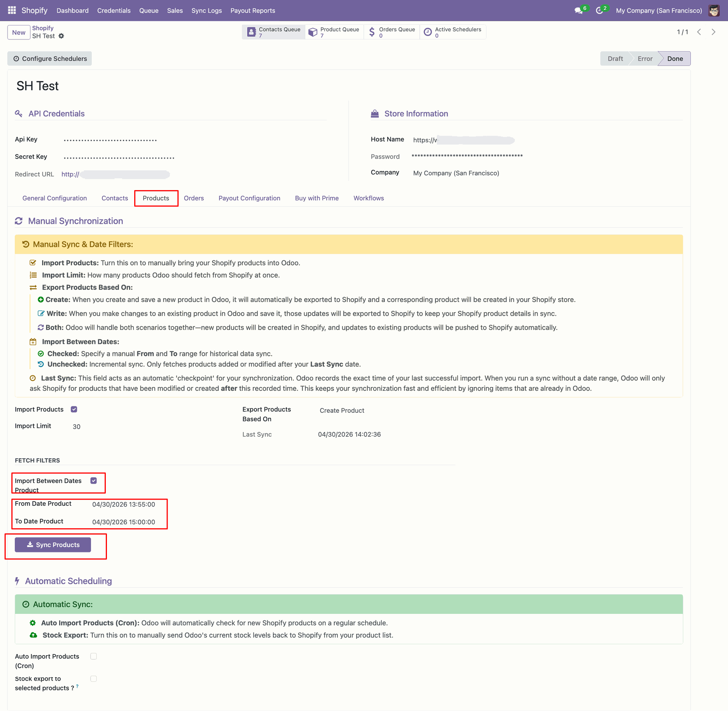Select the Products tab
The image size is (728, 711).
(156, 198)
